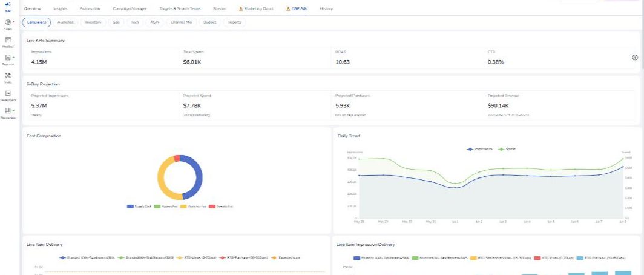644x275 pixels.
Task: Select the Inventory pill button
Action: (x=93, y=22)
